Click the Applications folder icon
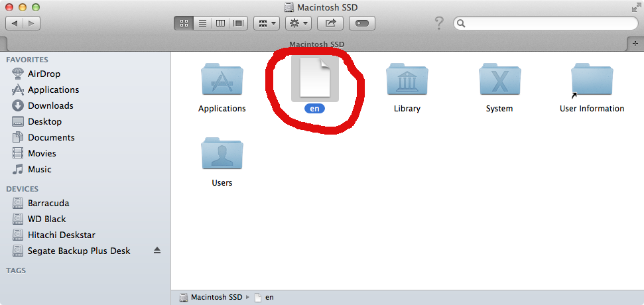This screenshot has height=305, width=644. (x=222, y=79)
